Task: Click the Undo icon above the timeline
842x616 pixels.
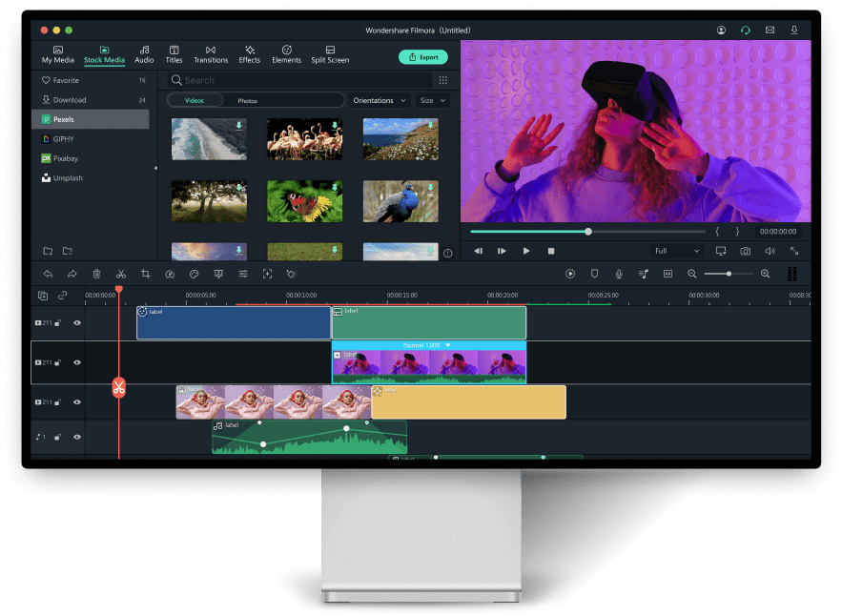Action: (x=49, y=274)
